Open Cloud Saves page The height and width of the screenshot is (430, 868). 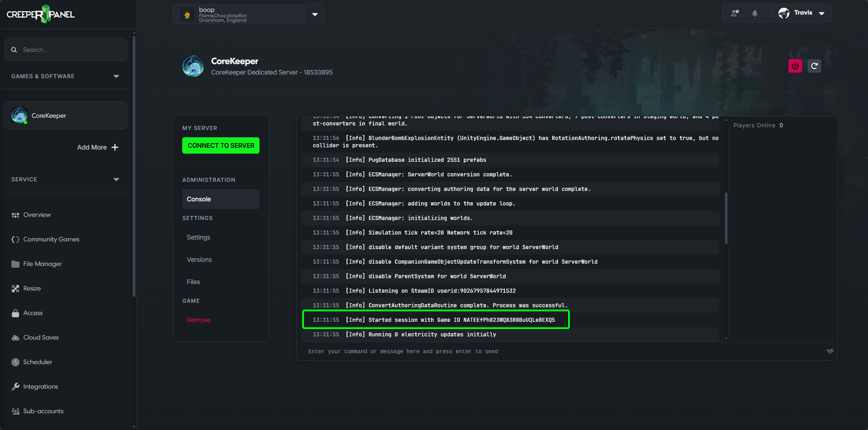[41, 338]
